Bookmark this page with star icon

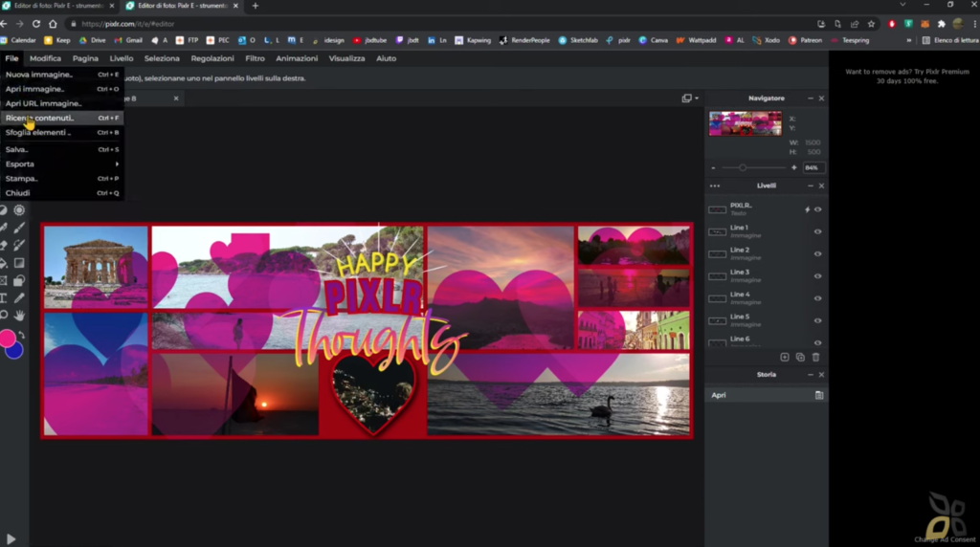(871, 24)
